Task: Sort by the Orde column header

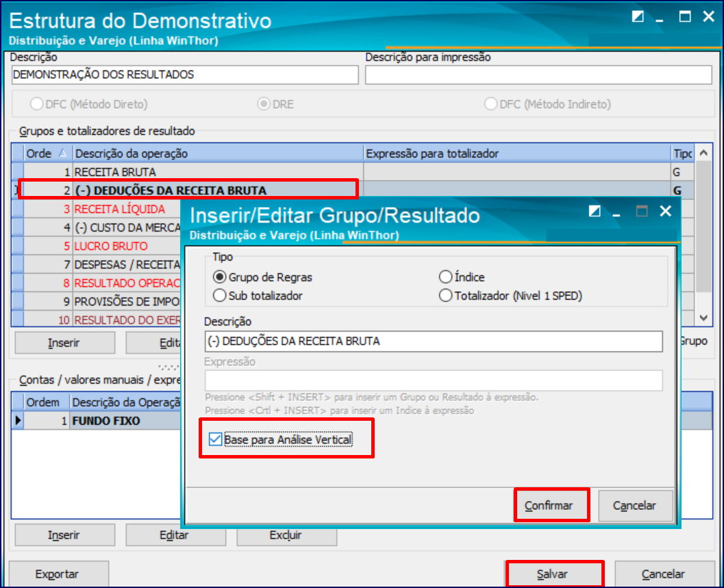Action: click(x=48, y=154)
